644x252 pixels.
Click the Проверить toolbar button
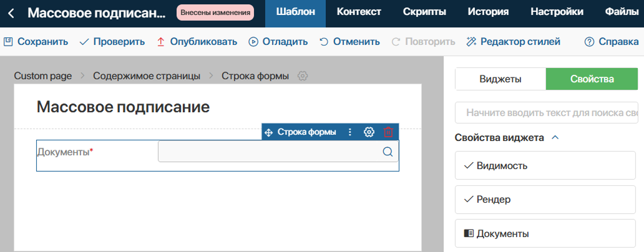[112, 41]
